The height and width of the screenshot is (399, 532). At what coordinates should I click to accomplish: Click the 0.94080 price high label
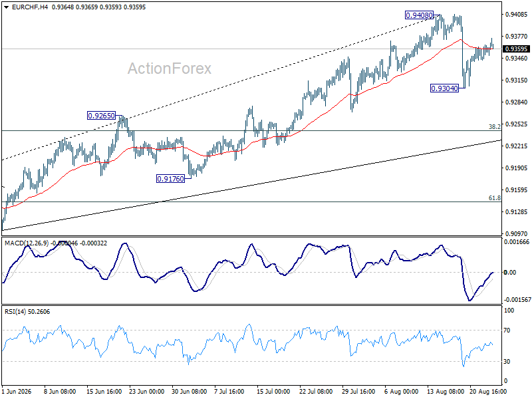pyautogui.click(x=420, y=15)
